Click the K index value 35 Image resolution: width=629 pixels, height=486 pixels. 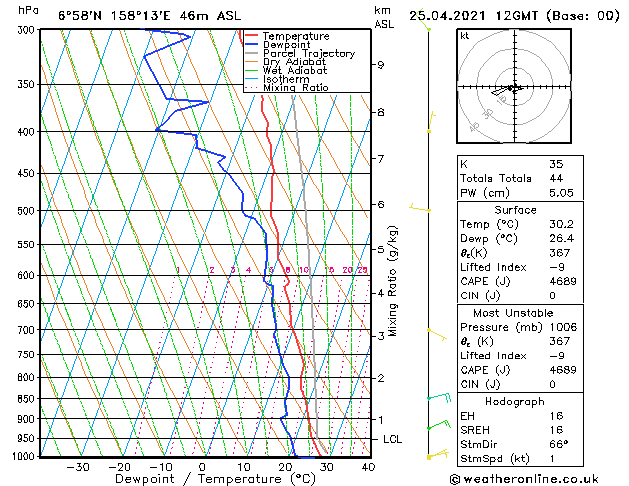click(556, 164)
